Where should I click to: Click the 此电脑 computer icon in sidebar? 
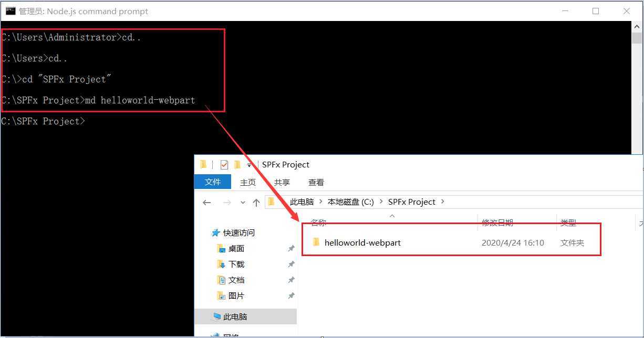coord(217,316)
